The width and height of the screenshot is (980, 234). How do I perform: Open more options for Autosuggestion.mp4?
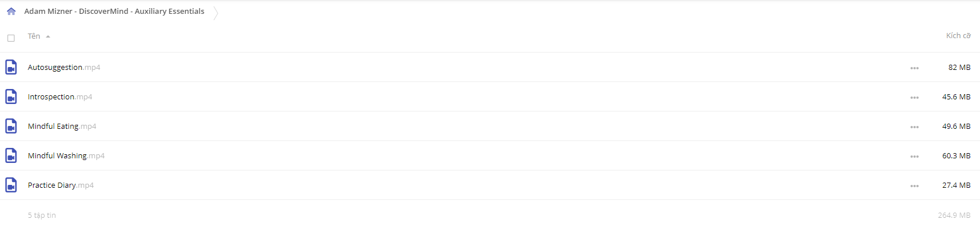(x=915, y=68)
